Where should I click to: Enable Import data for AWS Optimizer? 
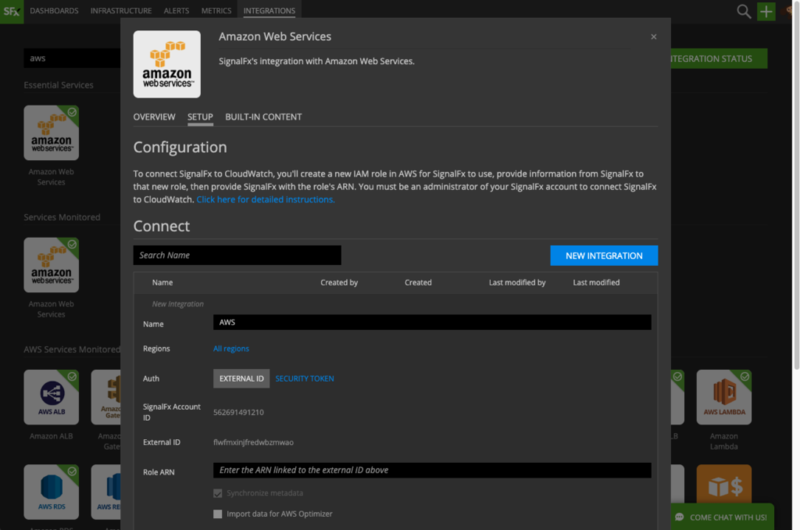tap(218, 514)
